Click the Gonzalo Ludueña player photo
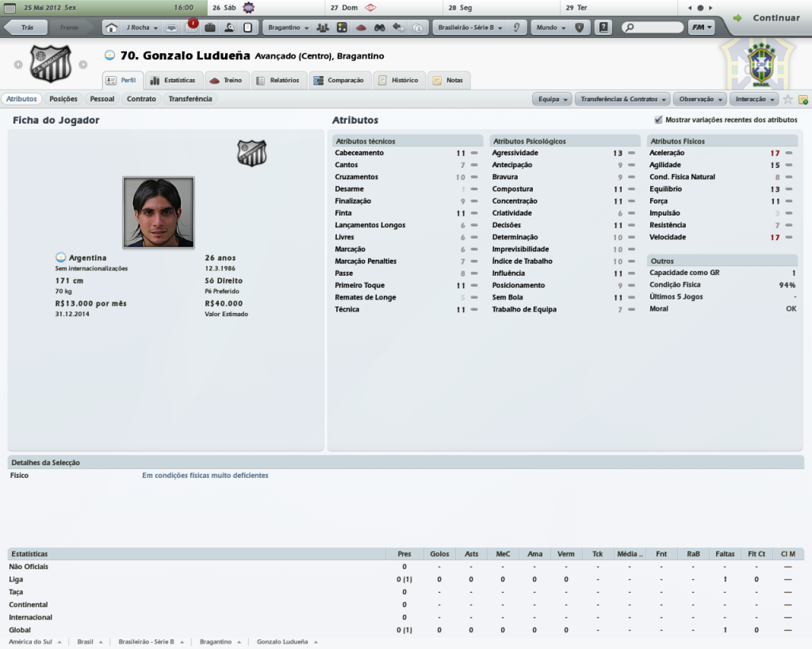The image size is (812, 649). point(159,212)
